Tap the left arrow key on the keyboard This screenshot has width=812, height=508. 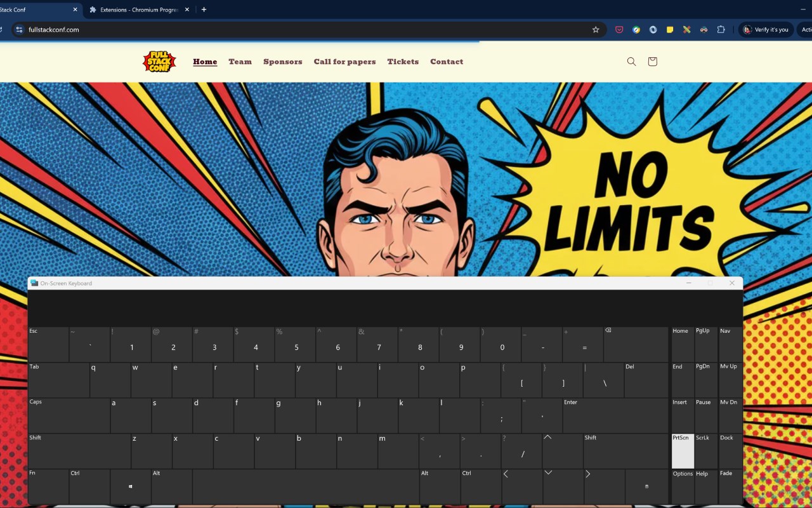pos(522,486)
